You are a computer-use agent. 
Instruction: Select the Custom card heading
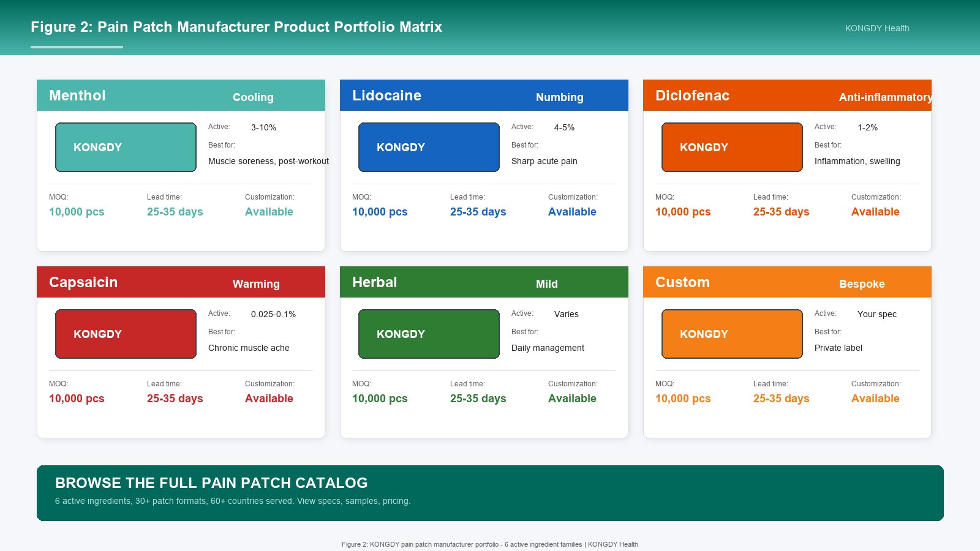coord(682,282)
